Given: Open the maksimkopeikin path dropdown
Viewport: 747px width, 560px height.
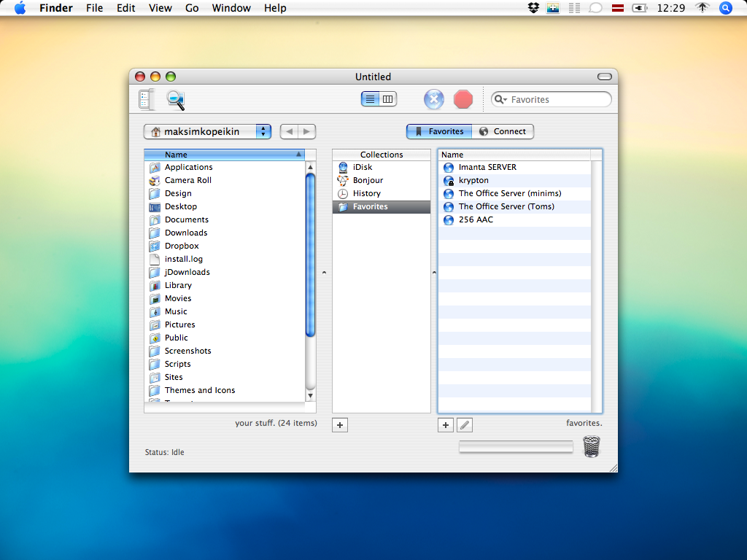Looking at the screenshot, I should click(207, 131).
